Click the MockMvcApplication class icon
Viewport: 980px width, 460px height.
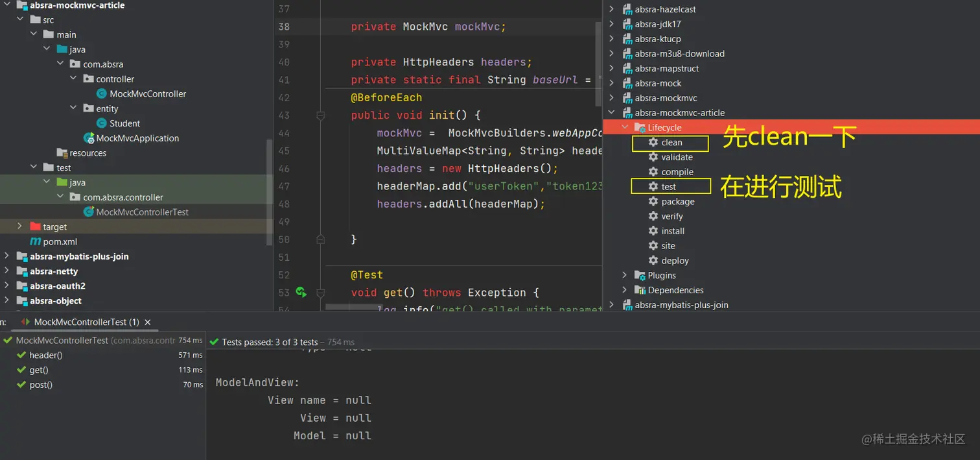coord(89,138)
